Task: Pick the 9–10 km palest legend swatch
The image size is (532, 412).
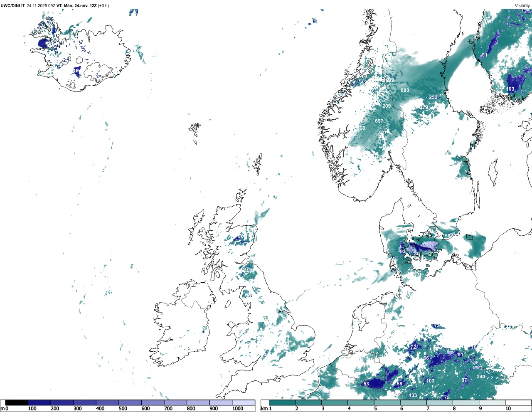Action: pos(493,402)
